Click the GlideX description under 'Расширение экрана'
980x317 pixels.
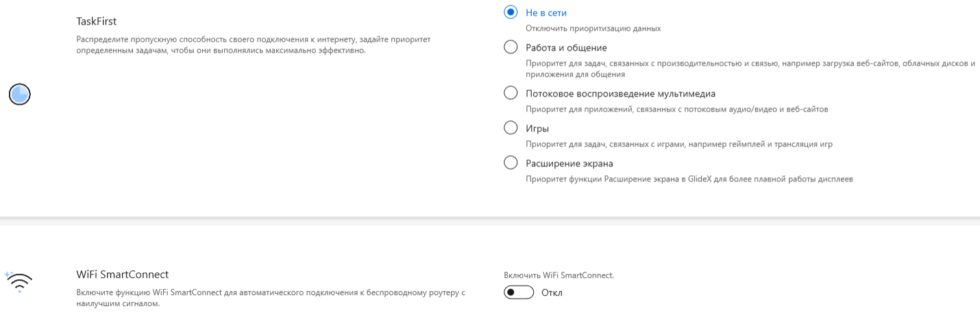(689, 179)
